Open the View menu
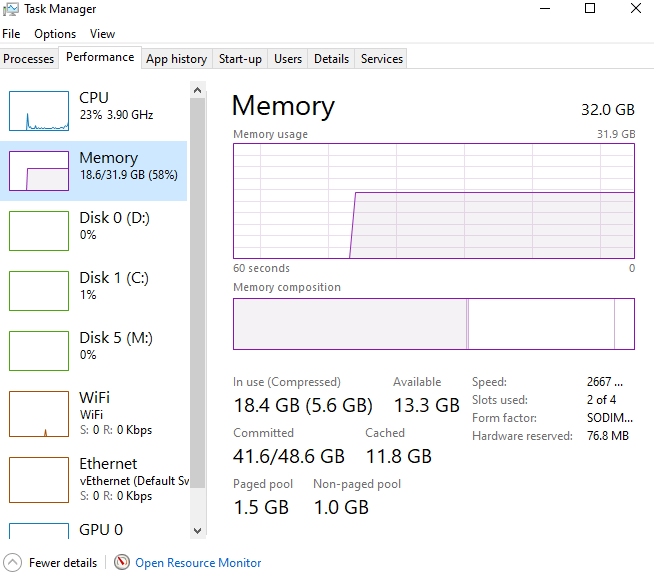The width and height of the screenshot is (654, 580). [102, 34]
